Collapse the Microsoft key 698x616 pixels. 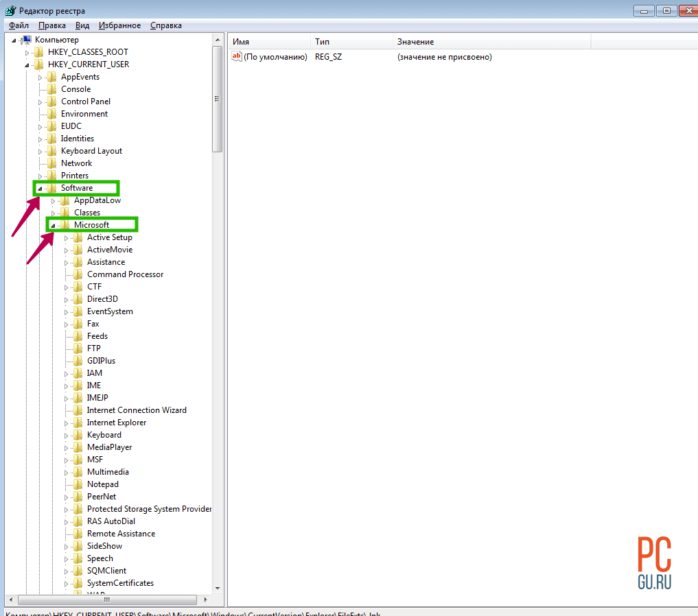(53, 226)
